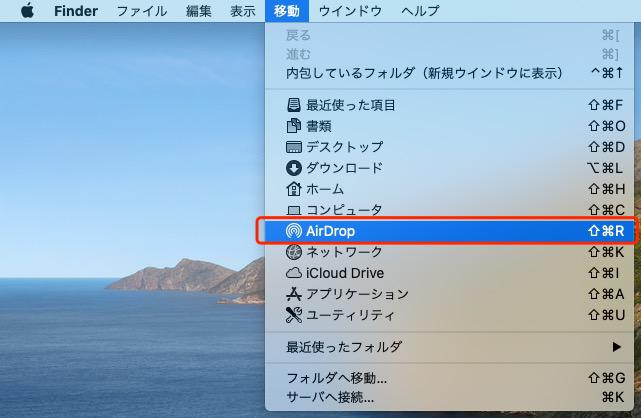Screen dimensions: 641x418
Task: Choose サーバへ接続... menu entry
Action: pyautogui.click(x=330, y=398)
